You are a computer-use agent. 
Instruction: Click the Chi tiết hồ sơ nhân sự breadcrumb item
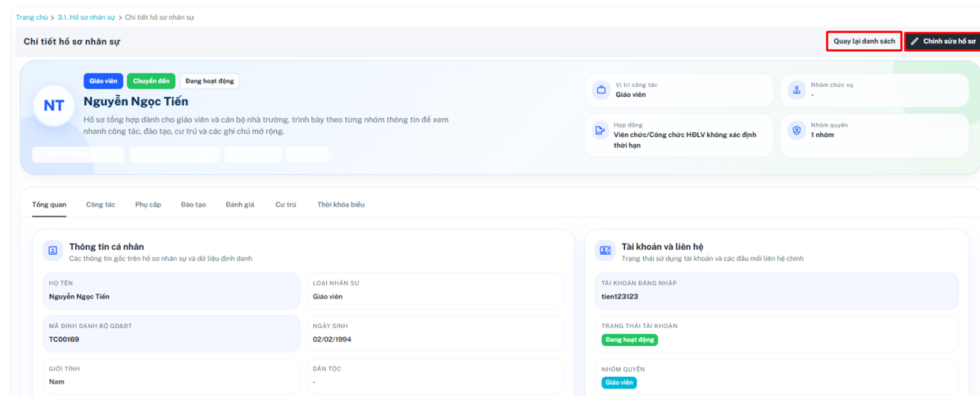[x=159, y=18]
